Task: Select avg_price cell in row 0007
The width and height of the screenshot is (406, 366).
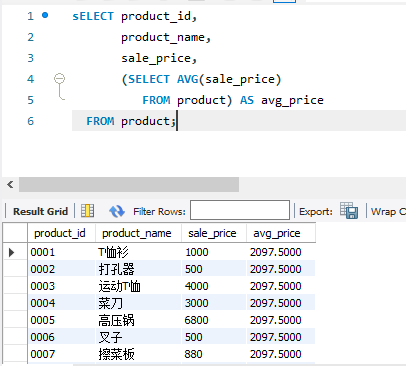Action: click(281, 354)
